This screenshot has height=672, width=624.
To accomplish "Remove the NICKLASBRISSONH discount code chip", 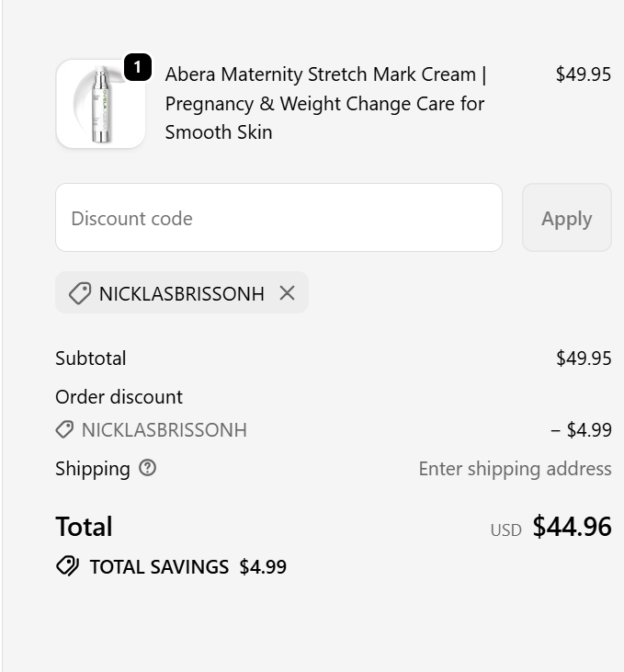I will tap(287, 293).
